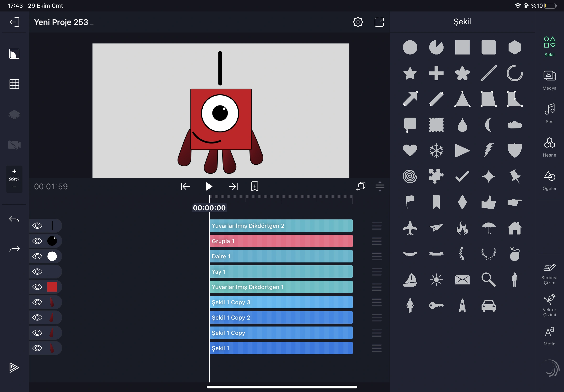Screen dimensions: 564x392
Task: Hide the red square layer
Action: pyautogui.click(x=37, y=286)
